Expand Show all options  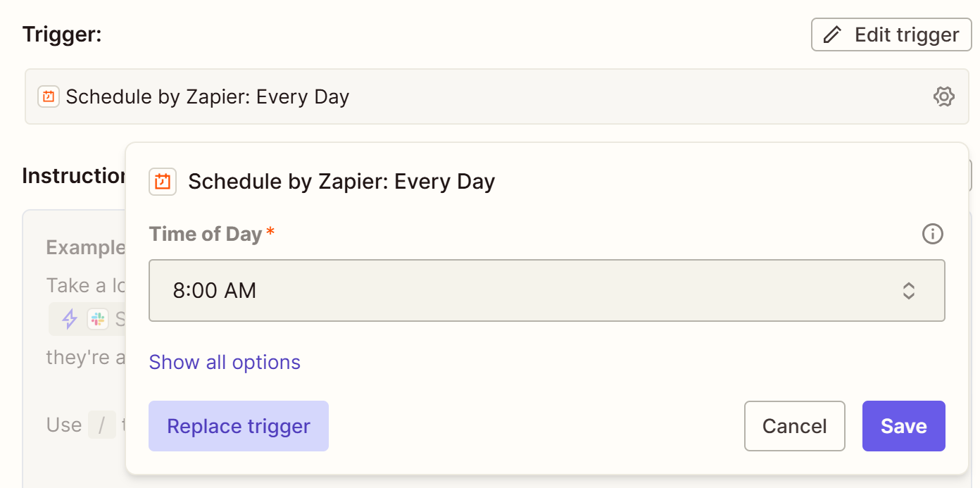coord(225,362)
